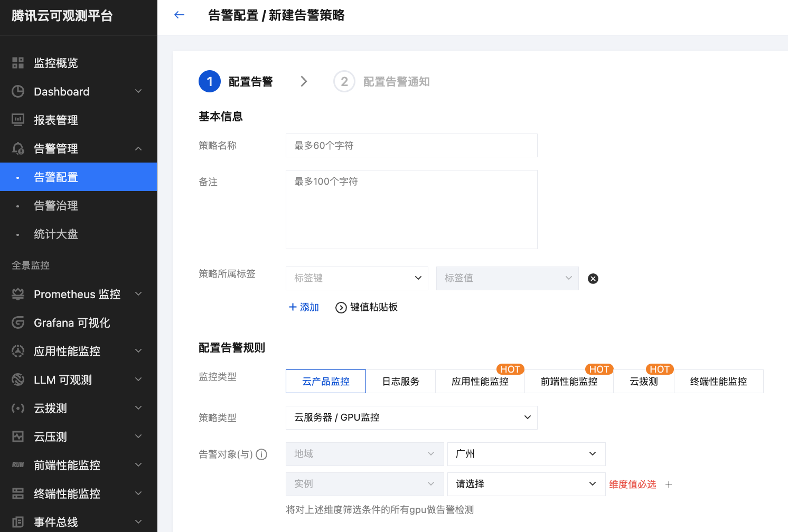Click the 备注 text area
The image size is (788, 532).
(411, 210)
